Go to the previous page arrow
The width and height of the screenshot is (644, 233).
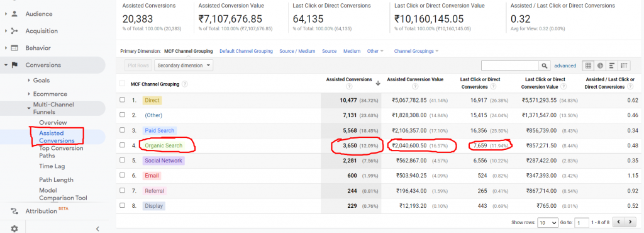618,222
